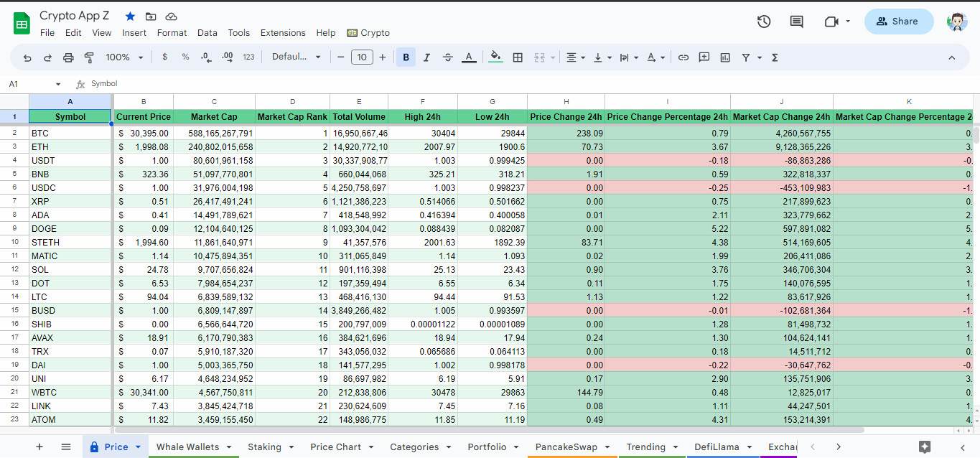Decrease decimal places
This screenshot has width=980, height=458.
[206, 57]
